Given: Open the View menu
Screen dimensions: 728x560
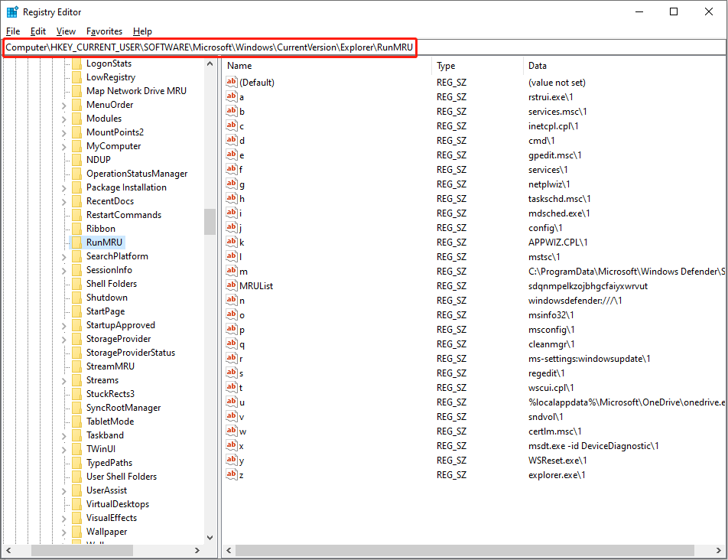Looking at the screenshot, I should pos(66,31).
